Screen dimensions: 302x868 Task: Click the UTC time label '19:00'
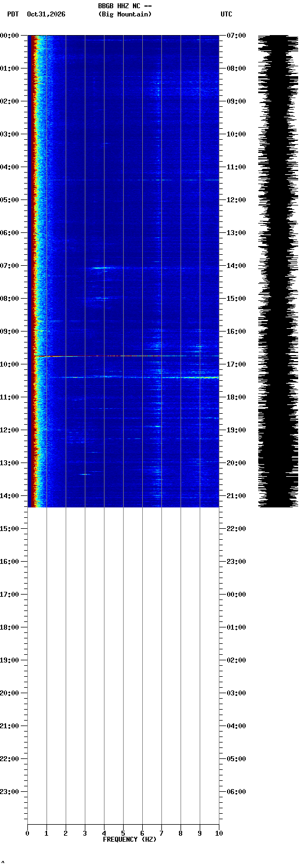tap(236, 430)
